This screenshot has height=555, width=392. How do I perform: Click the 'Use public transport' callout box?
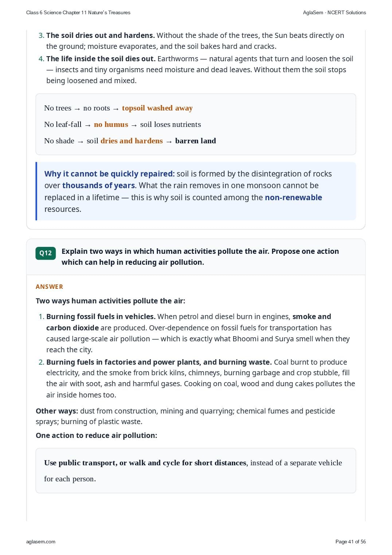click(196, 471)
